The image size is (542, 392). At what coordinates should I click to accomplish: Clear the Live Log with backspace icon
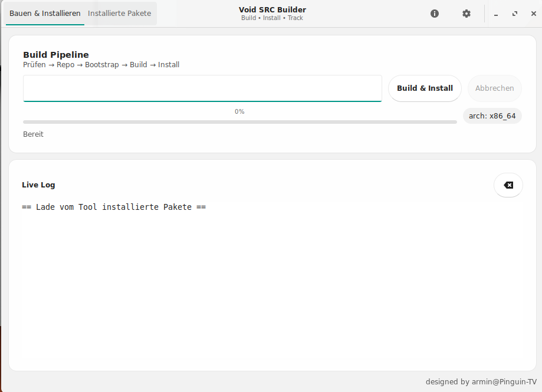coord(508,185)
